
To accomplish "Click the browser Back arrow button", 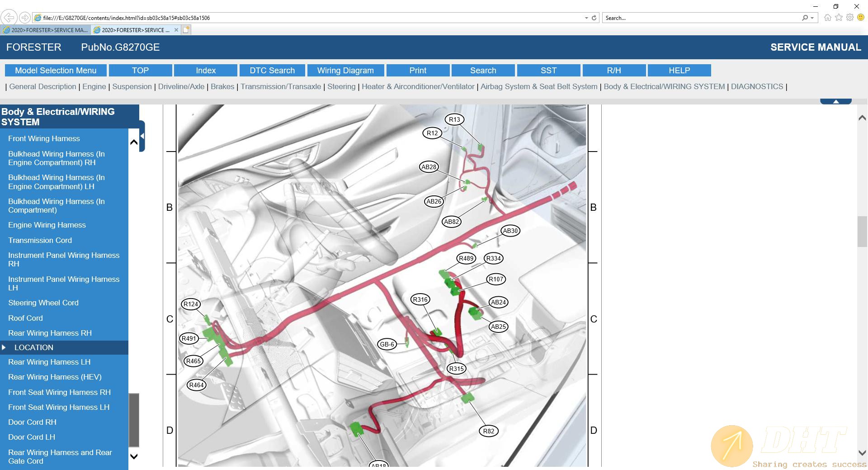I will [9, 18].
